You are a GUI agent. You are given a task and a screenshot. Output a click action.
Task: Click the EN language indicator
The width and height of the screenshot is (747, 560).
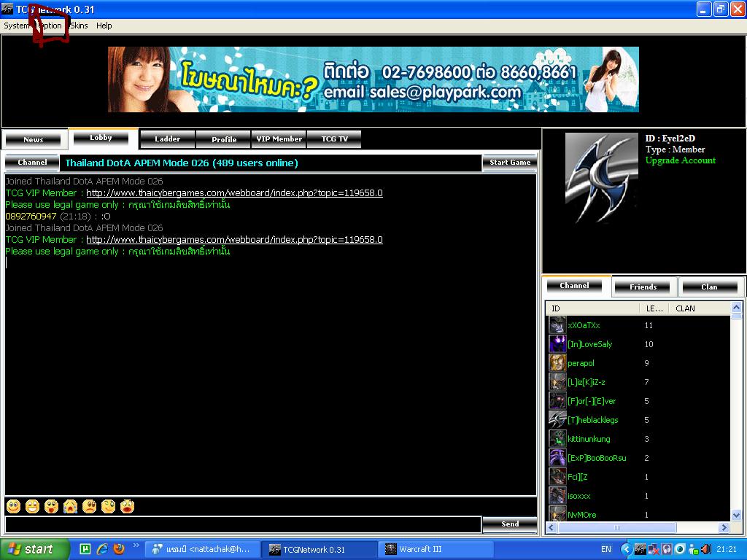[x=606, y=549]
